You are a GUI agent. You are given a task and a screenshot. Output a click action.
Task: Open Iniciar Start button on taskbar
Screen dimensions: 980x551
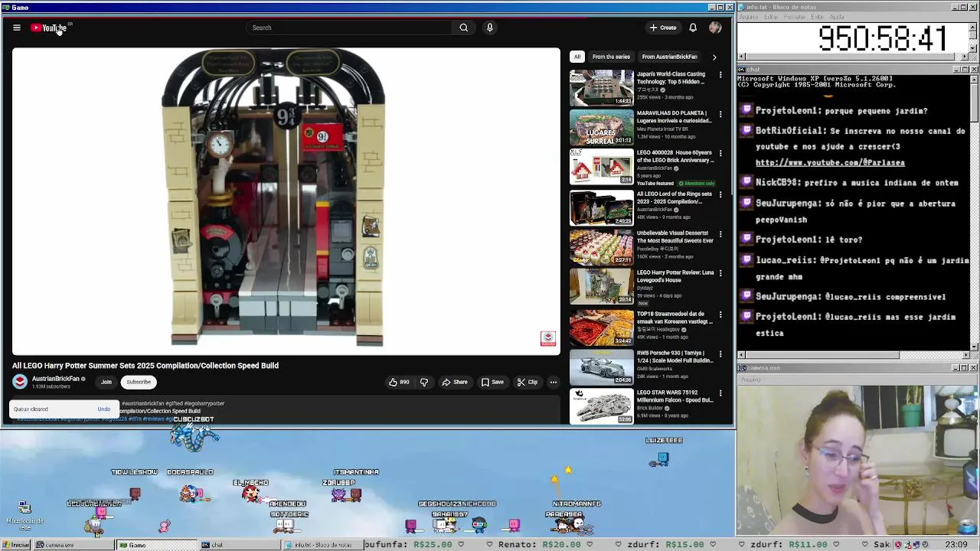[15, 545]
